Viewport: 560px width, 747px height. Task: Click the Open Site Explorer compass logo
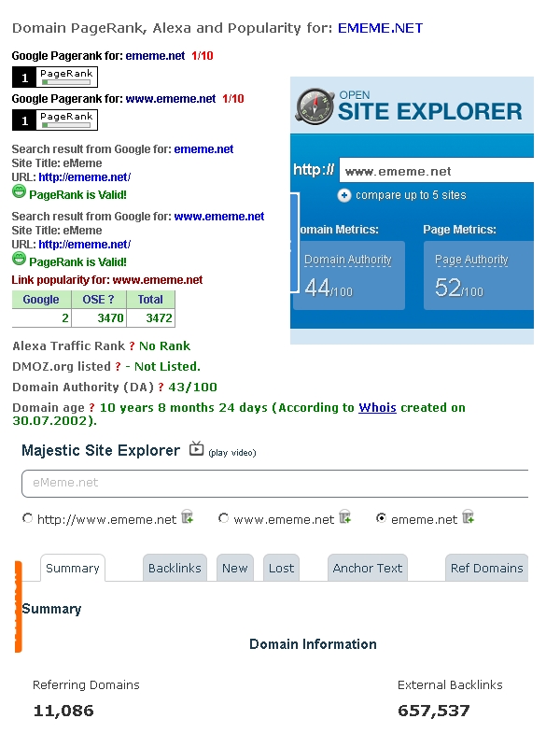(x=315, y=106)
